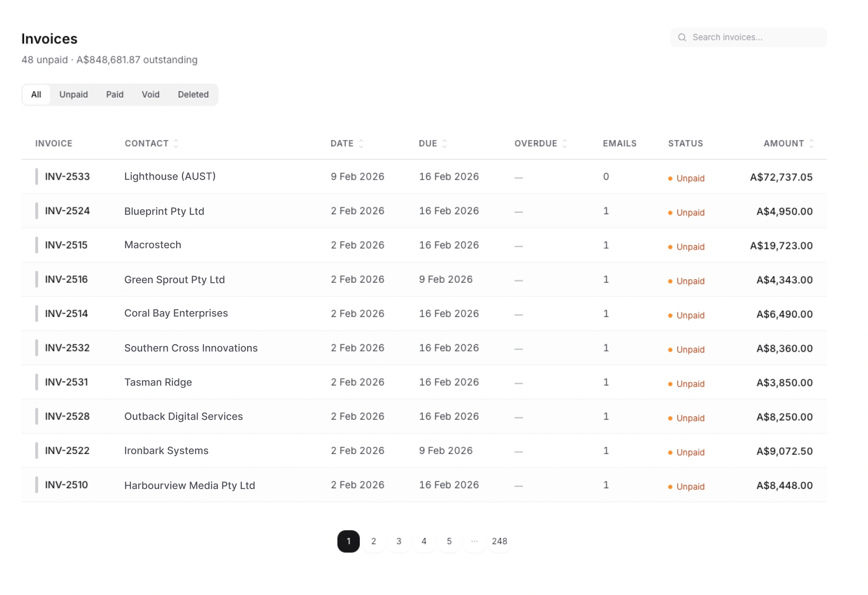Toggle the selection bar next to INV-2514

pyautogui.click(x=36, y=313)
